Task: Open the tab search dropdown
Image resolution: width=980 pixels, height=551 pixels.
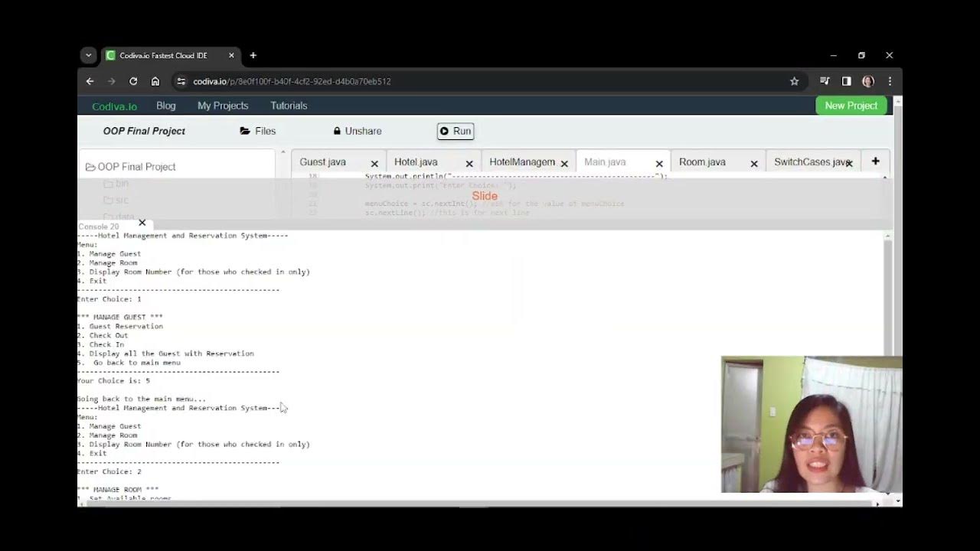Action: (x=89, y=55)
